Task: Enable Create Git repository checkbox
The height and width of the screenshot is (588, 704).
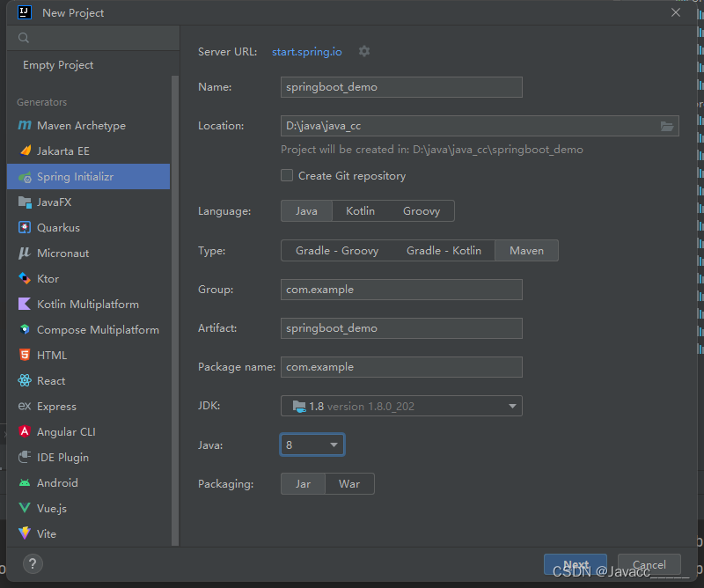Action: click(x=287, y=175)
